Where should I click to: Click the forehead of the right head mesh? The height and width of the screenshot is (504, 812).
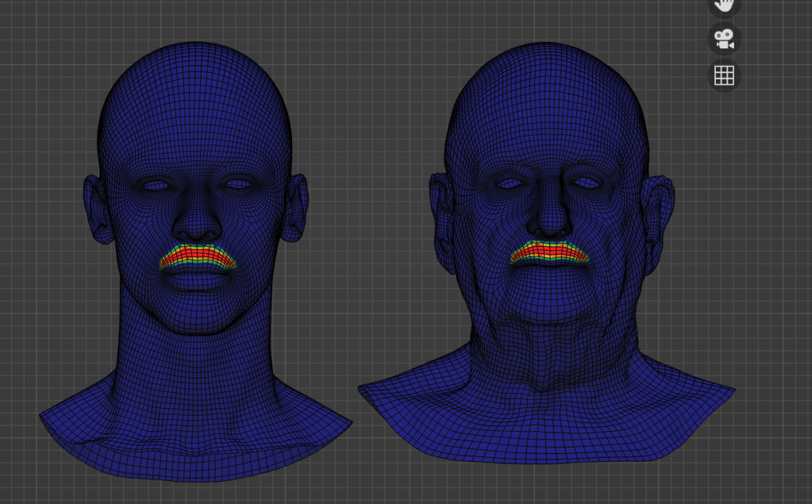click(x=546, y=119)
